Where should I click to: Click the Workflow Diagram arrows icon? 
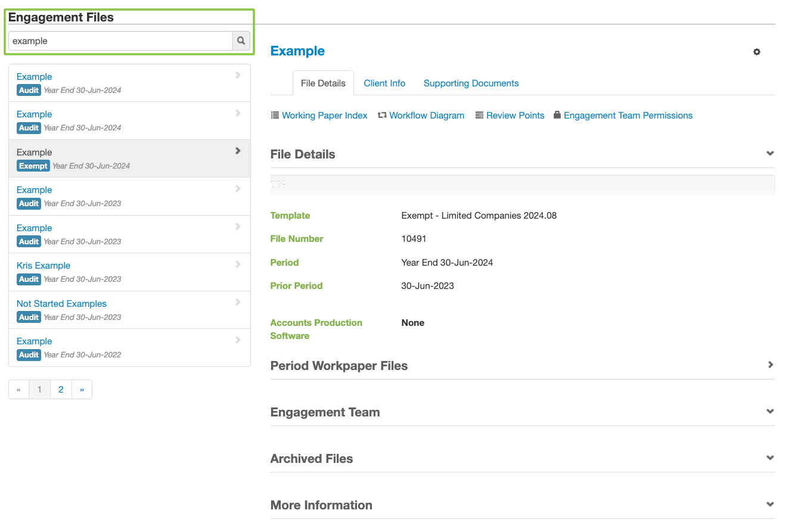(x=382, y=115)
